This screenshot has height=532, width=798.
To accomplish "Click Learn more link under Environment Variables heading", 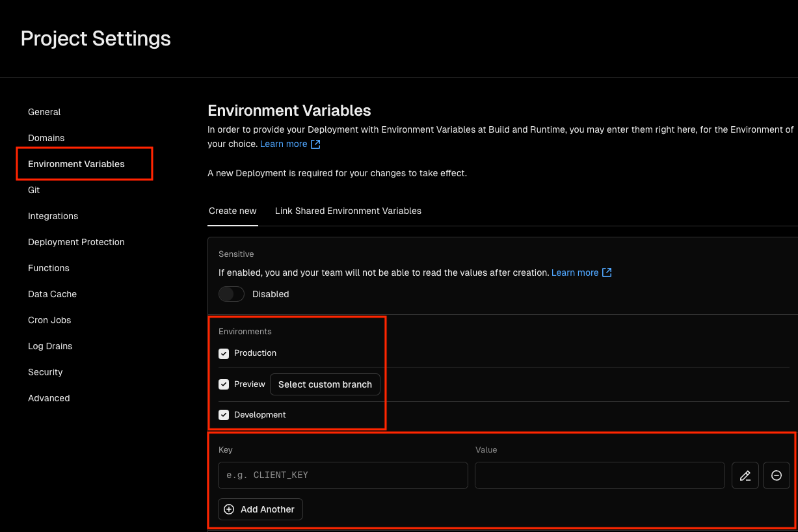I will (x=284, y=144).
